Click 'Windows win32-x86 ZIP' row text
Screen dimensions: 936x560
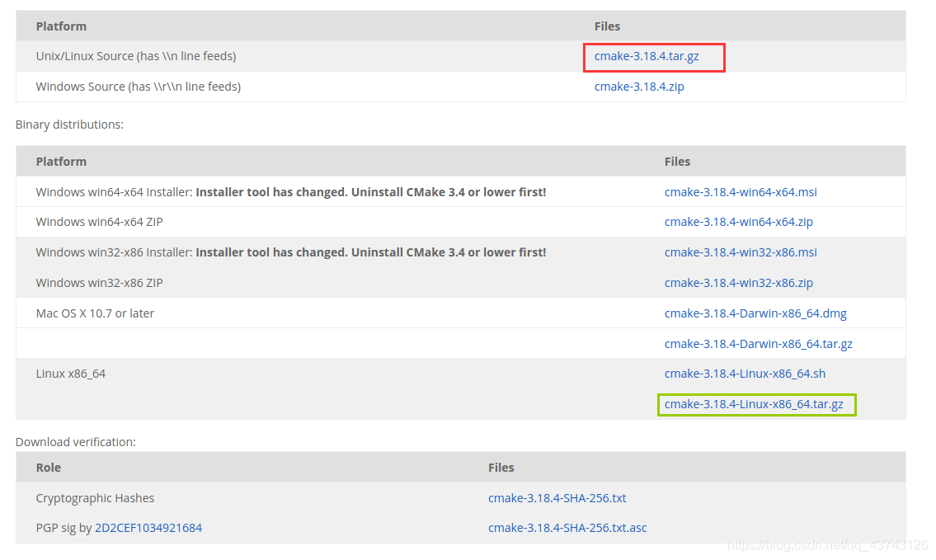click(x=99, y=283)
